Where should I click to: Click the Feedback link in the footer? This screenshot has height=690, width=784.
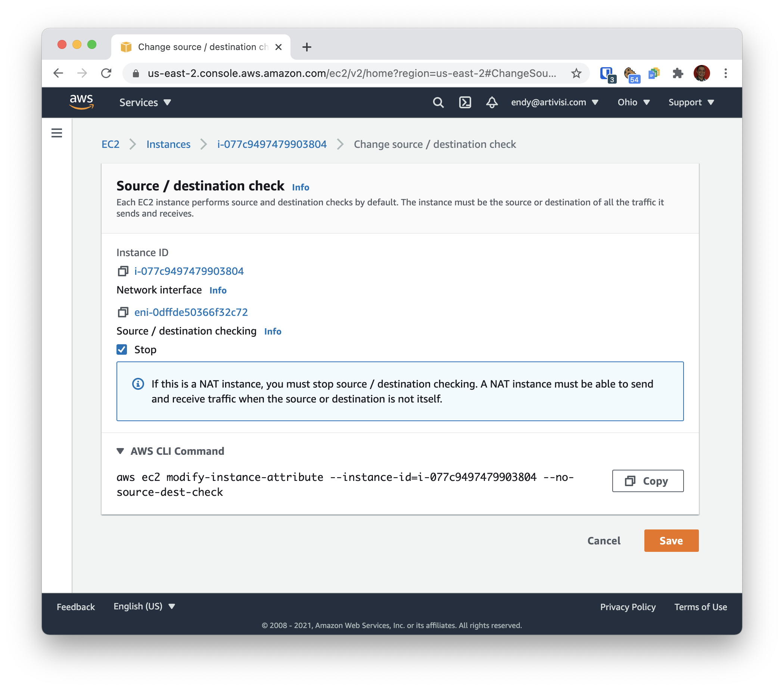coord(75,607)
